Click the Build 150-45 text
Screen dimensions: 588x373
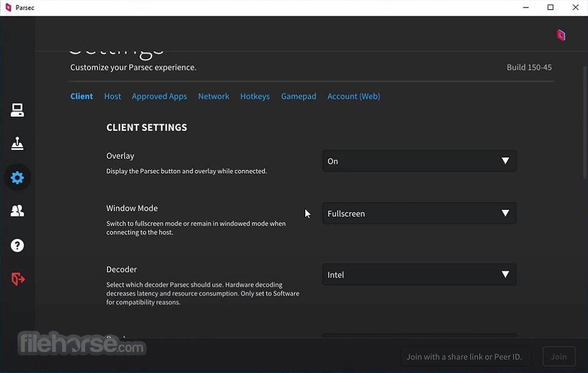pos(529,67)
